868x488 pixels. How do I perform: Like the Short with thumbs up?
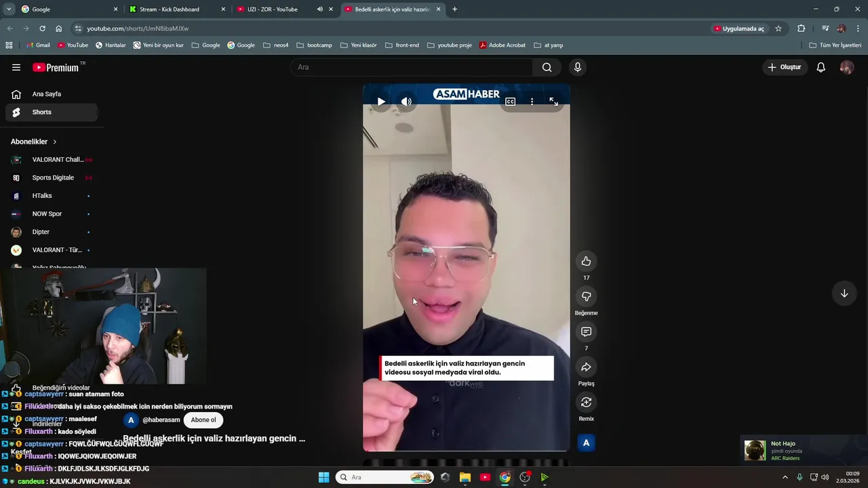coord(586,261)
